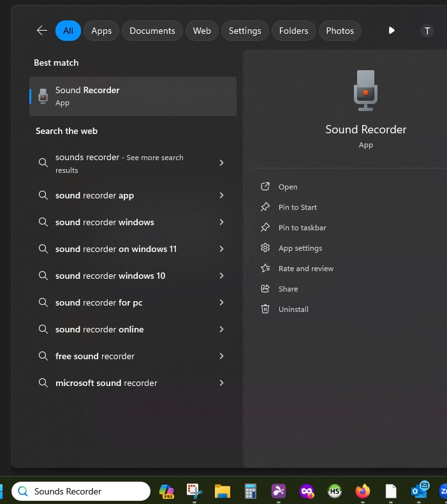Switch to the Documents filter
This screenshot has width=447, height=504.
[152, 31]
